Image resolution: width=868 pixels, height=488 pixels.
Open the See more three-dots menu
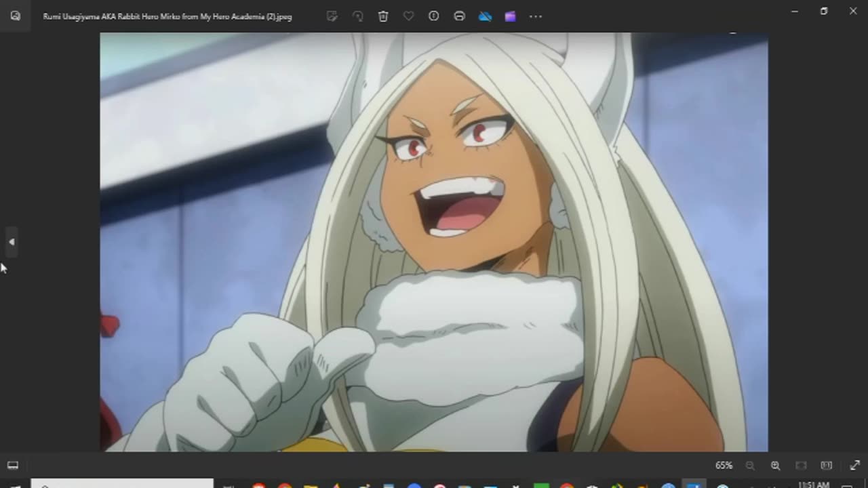point(536,16)
